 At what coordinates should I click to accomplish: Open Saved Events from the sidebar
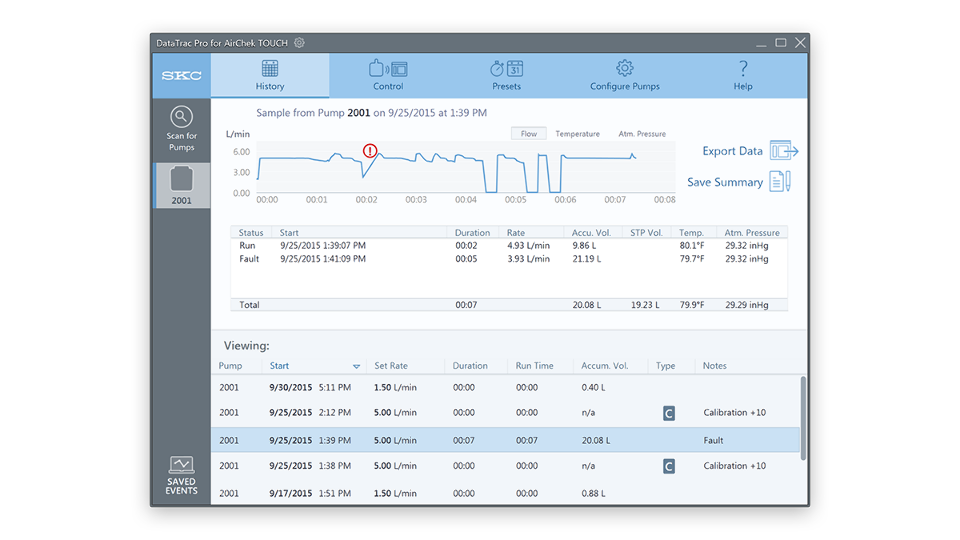[181, 475]
